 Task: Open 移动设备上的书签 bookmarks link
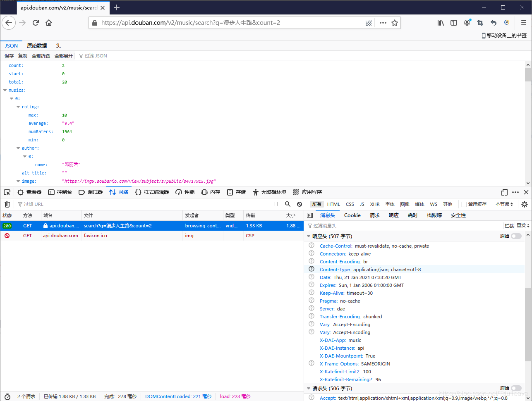[504, 36]
